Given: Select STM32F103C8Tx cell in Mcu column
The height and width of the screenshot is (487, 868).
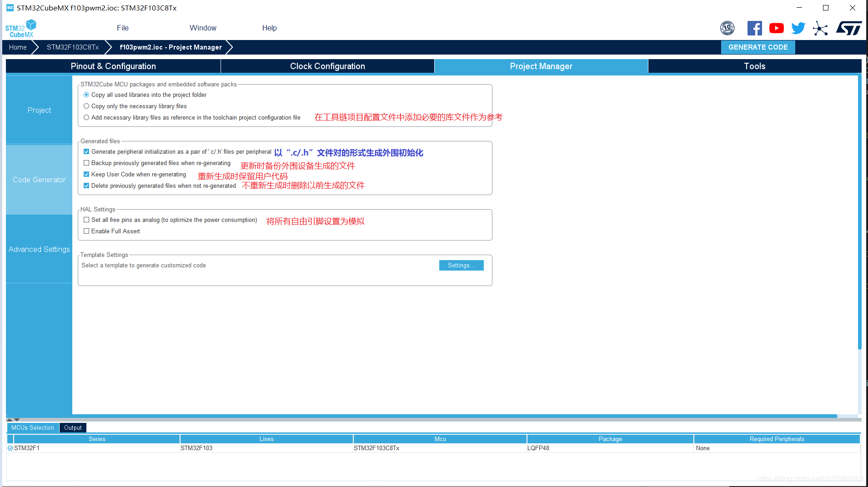Looking at the screenshot, I should [440, 448].
